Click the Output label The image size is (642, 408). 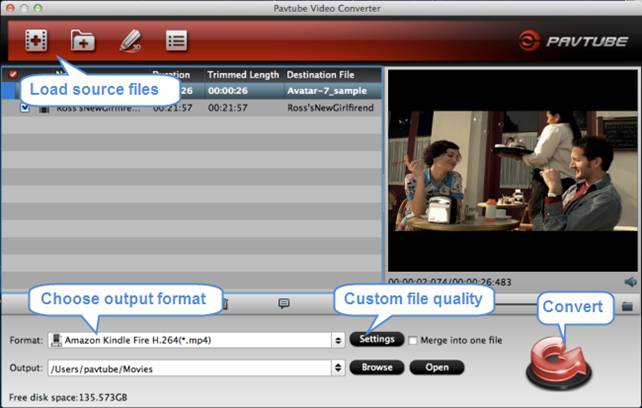26,368
